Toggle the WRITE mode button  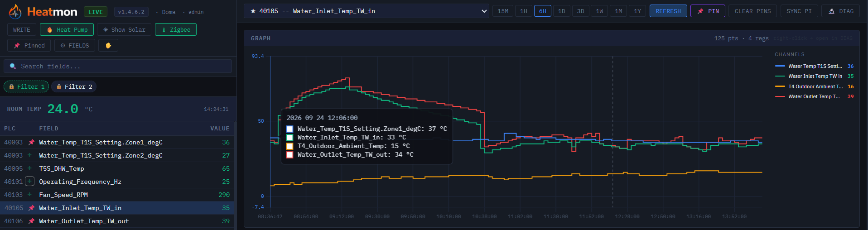[22, 30]
